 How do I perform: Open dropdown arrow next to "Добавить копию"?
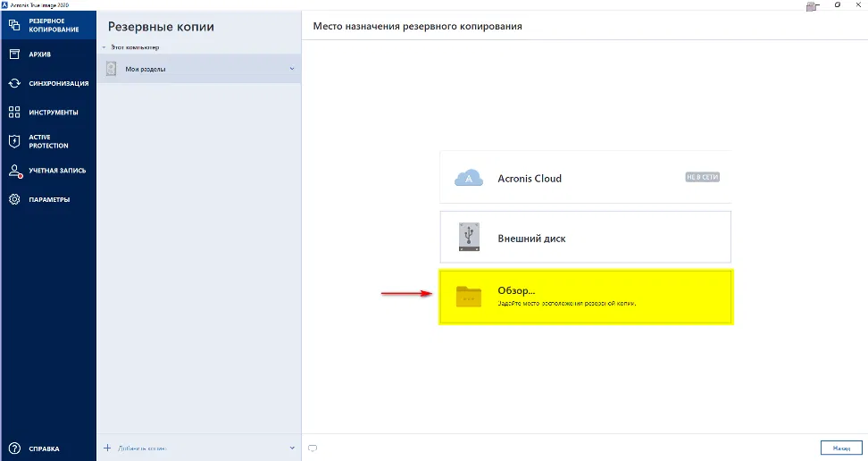coord(292,448)
